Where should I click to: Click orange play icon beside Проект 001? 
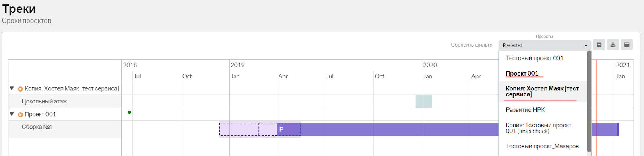(x=20, y=115)
